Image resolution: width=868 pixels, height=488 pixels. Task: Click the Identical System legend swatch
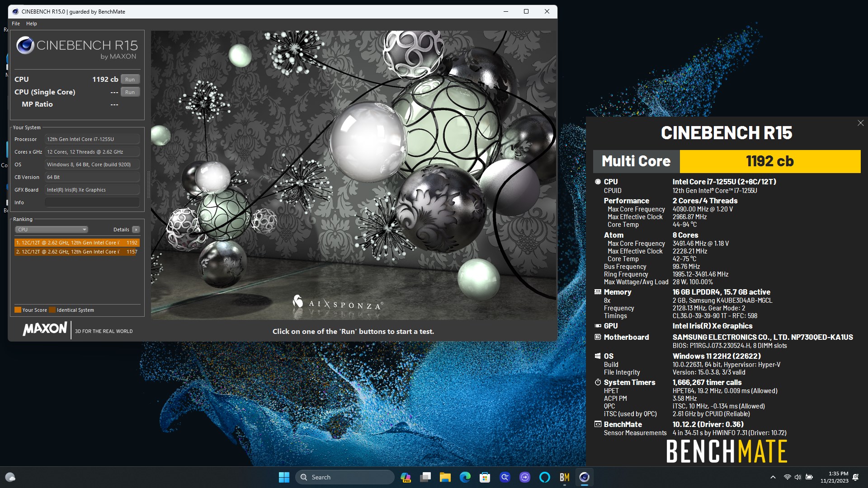click(x=52, y=310)
